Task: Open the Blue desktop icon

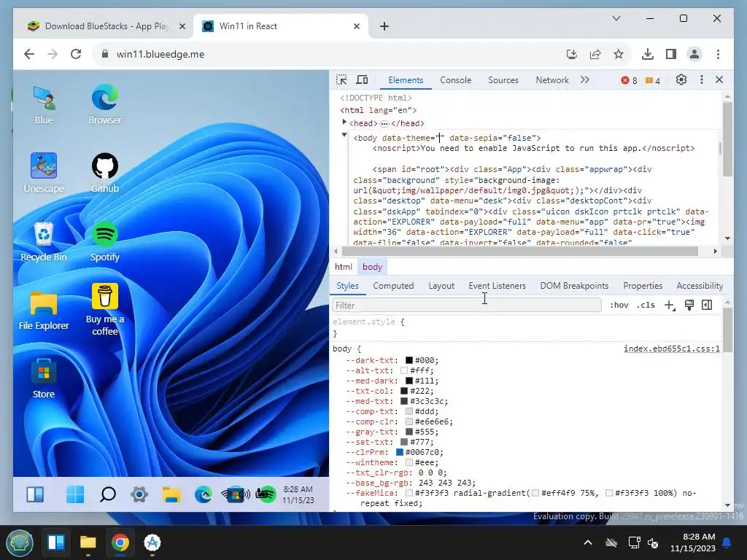Action: [x=44, y=105]
